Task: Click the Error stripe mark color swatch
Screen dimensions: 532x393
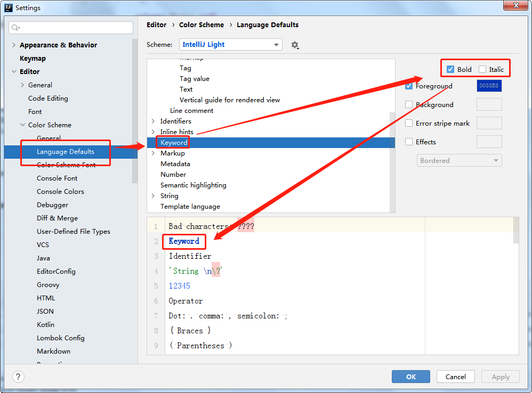Action: [489, 123]
